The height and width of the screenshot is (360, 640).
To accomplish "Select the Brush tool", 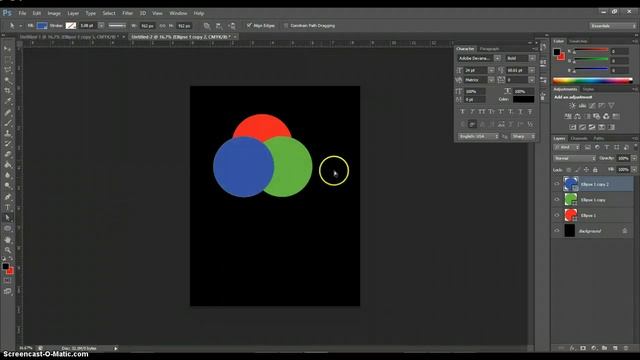I will click(7, 123).
